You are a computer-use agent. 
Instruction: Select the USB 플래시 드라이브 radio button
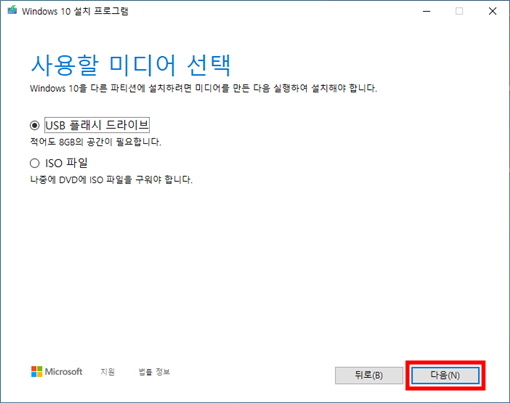pos(35,125)
